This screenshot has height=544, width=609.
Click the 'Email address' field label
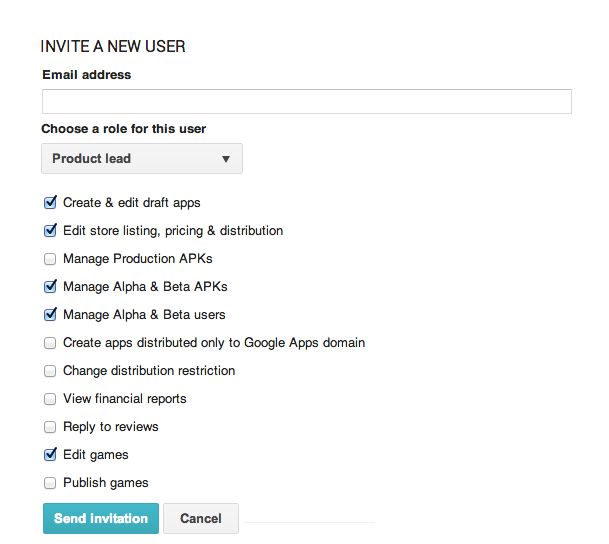coord(86,75)
